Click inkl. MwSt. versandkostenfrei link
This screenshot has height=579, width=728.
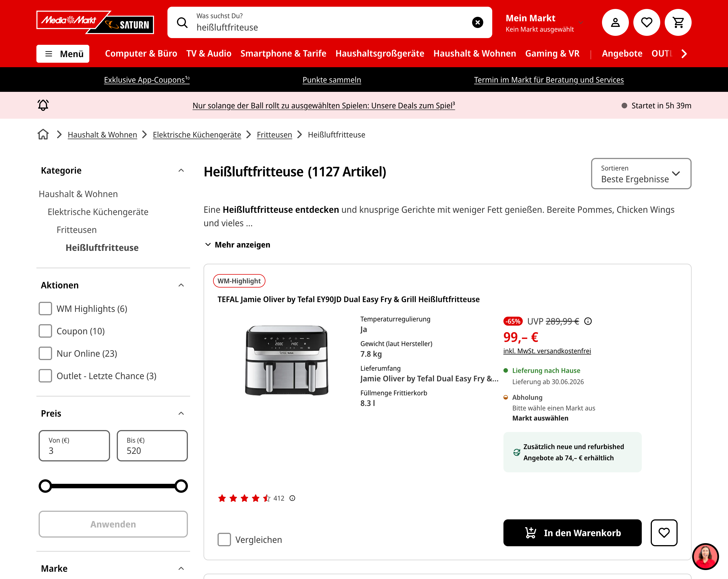coord(547,351)
